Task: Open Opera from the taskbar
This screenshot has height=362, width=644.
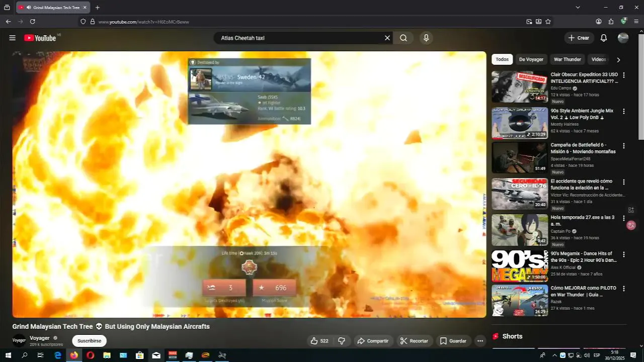Action: click(x=91, y=355)
